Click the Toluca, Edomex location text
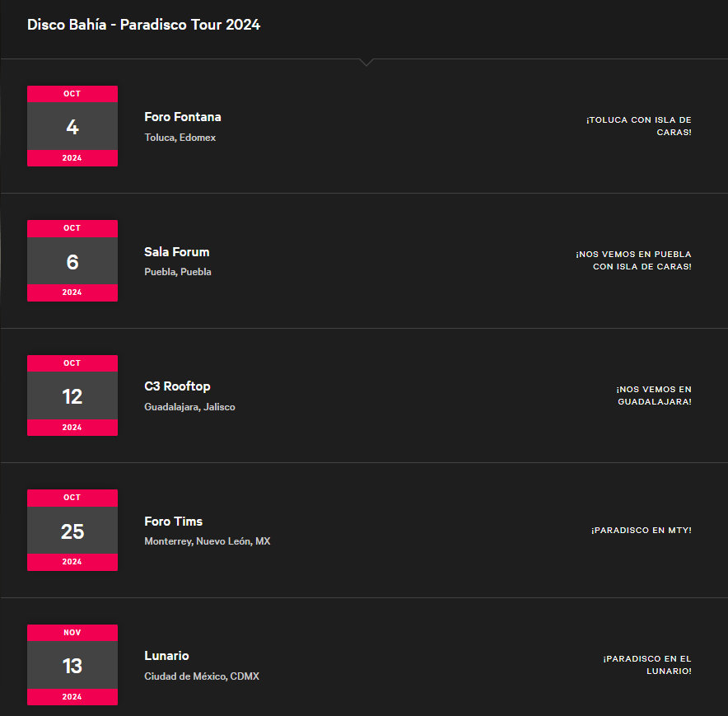Viewport: 728px width, 716px height. 180,138
